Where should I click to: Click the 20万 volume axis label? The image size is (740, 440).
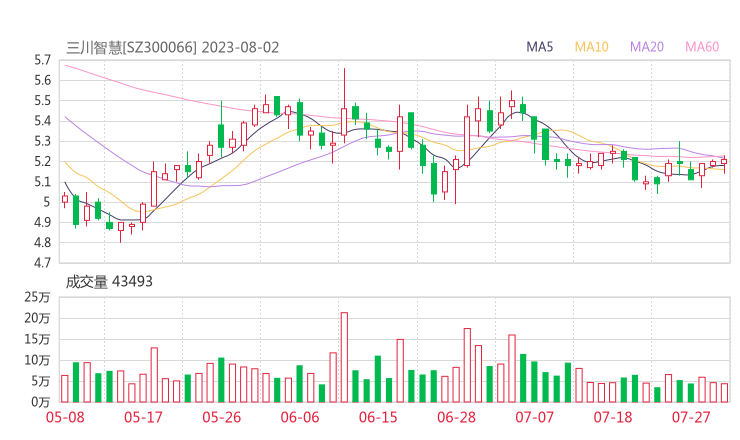click(37, 319)
